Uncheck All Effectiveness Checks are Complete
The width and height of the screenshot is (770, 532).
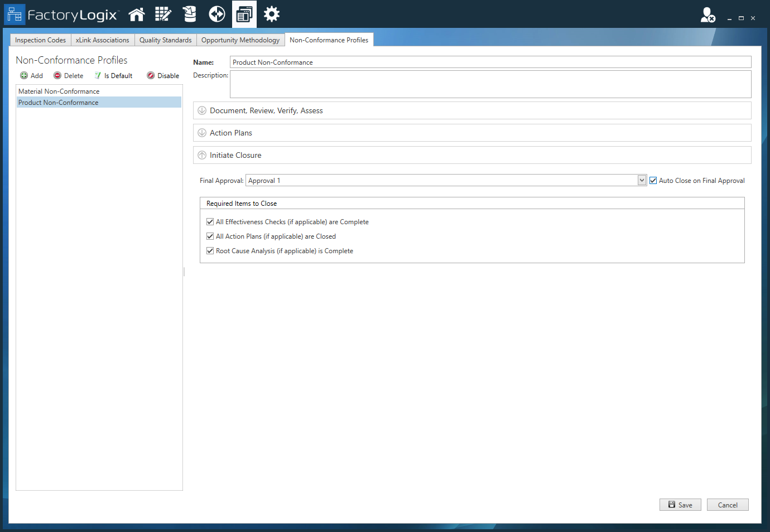pos(210,221)
